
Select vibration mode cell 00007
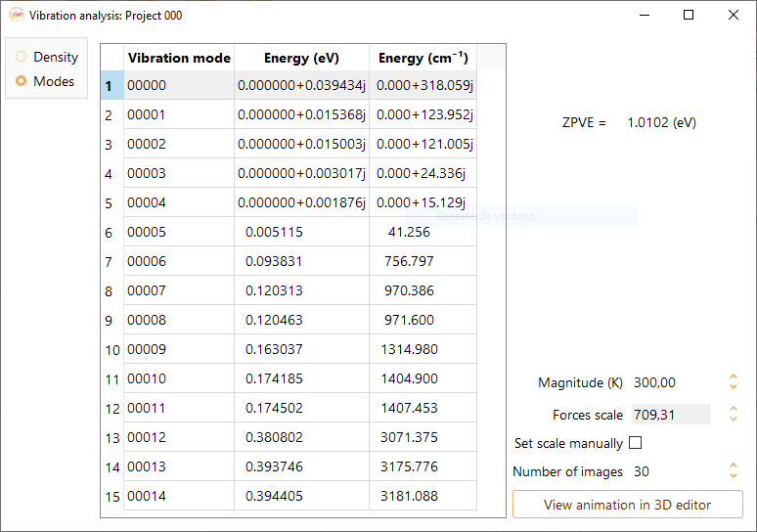tap(179, 290)
